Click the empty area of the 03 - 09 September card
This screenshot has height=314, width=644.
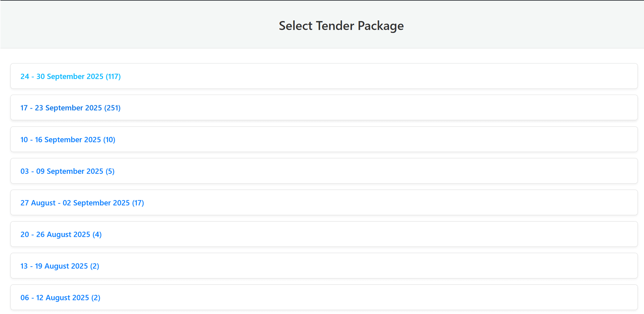(x=372, y=171)
